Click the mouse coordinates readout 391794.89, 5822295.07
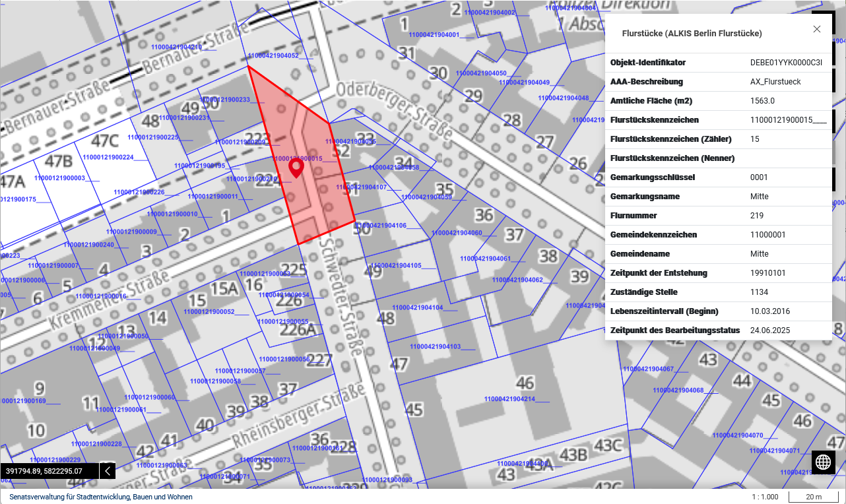 tap(44, 471)
